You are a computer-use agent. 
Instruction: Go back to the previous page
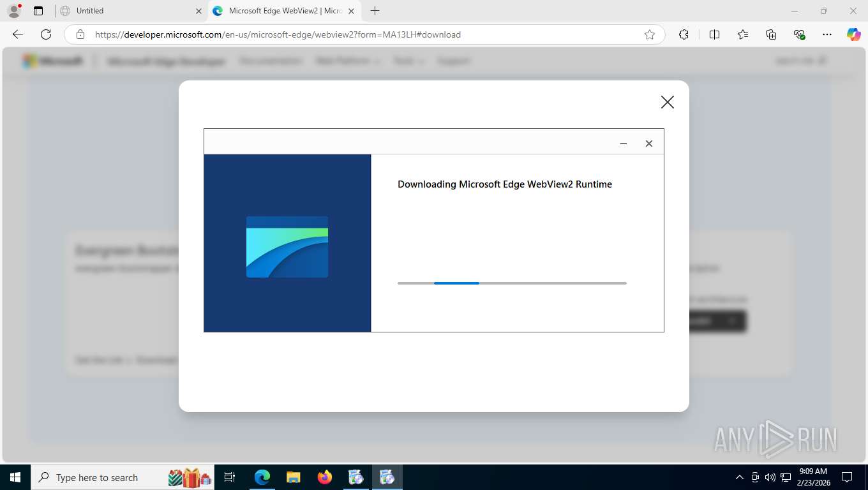(18, 34)
